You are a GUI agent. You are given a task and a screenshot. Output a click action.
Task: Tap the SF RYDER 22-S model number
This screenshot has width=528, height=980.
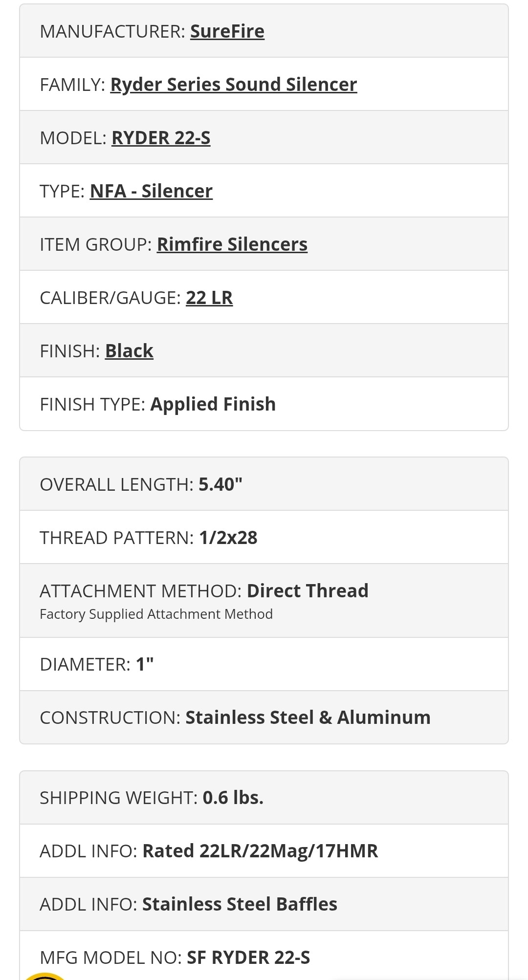(x=248, y=958)
